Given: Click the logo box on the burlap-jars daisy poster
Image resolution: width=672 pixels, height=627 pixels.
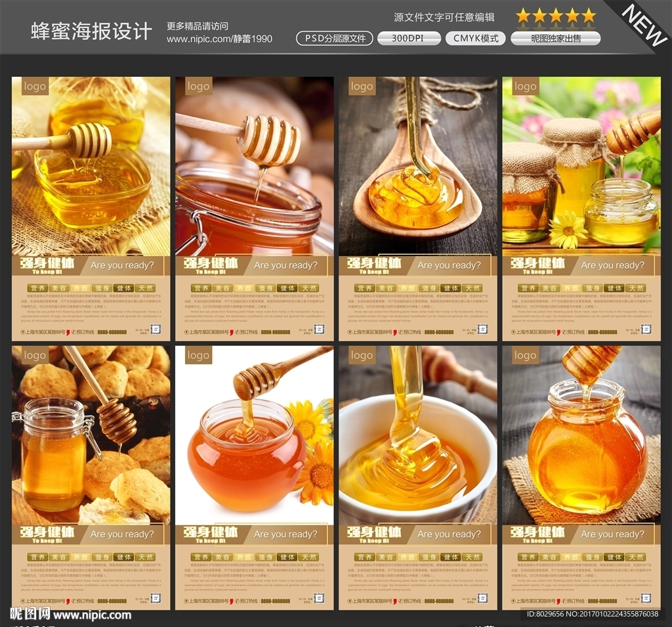Looking at the screenshot, I should 526,86.
